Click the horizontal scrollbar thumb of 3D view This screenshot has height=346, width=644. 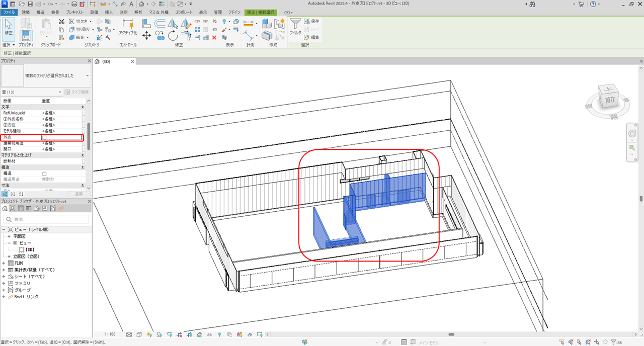(451, 334)
